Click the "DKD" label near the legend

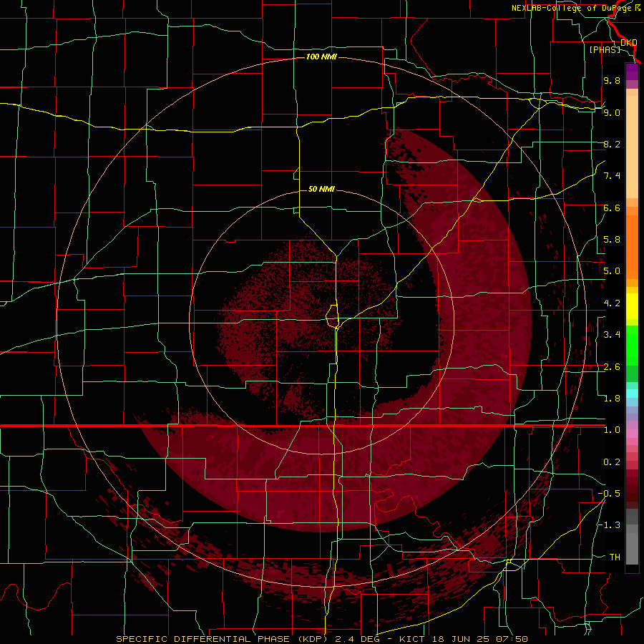629,42
